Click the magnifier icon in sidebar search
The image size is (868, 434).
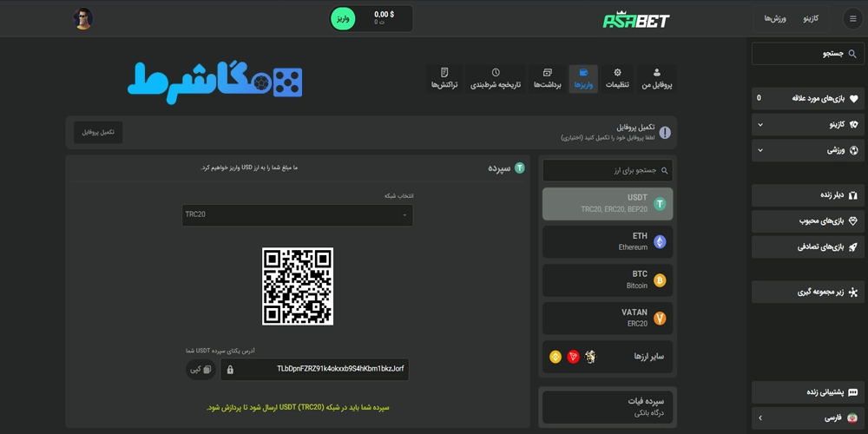click(x=852, y=54)
